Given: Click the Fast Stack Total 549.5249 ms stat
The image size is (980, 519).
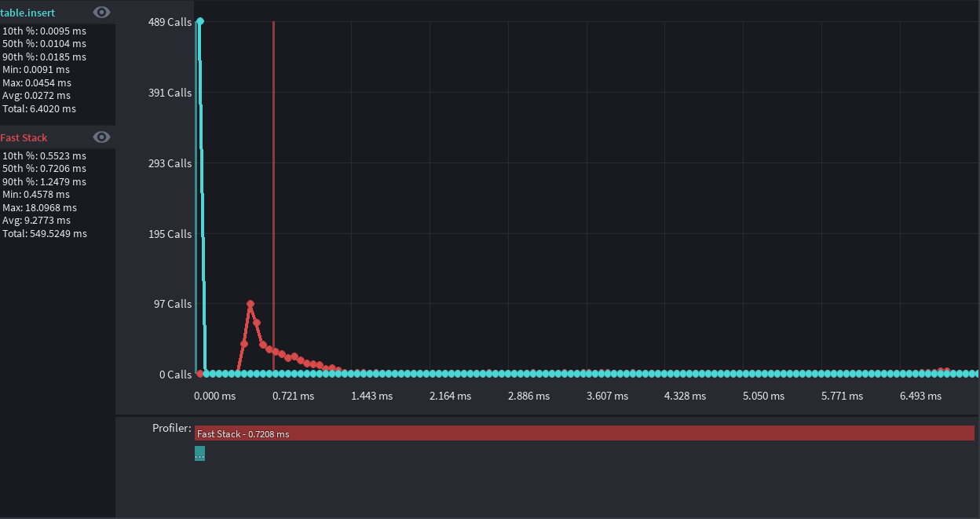Looking at the screenshot, I should pyautogui.click(x=45, y=233).
